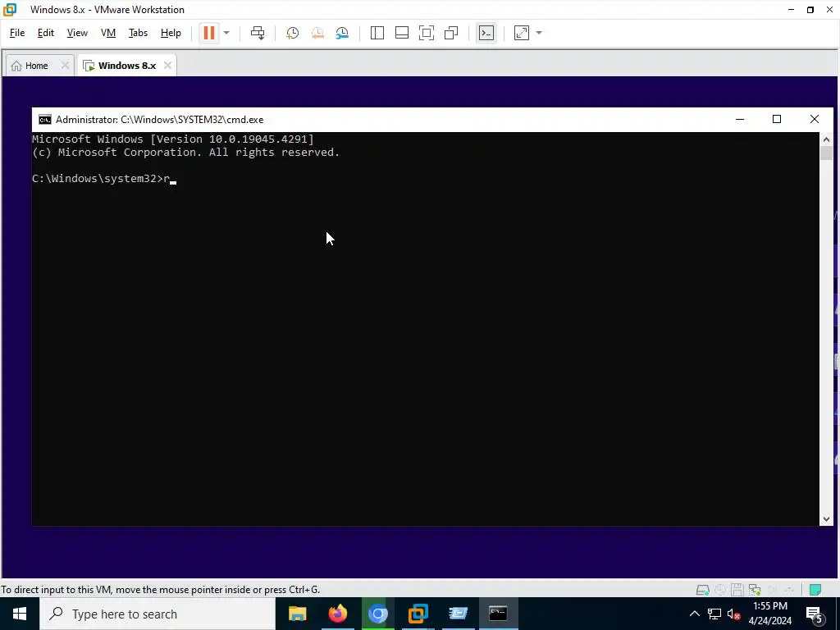
Task: Click the cmd.exe title bar icon
Action: pyautogui.click(x=45, y=120)
